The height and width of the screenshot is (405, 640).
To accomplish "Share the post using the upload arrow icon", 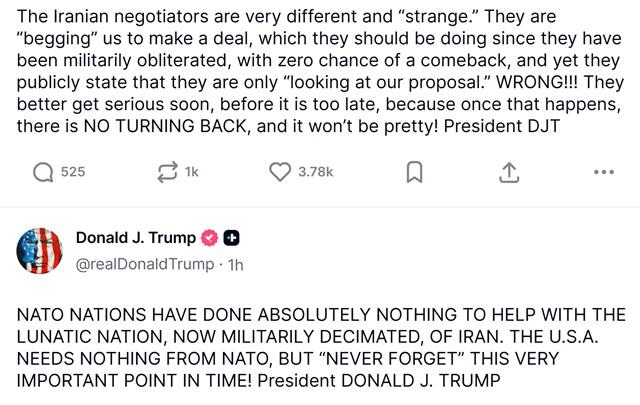I will point(507,172).
